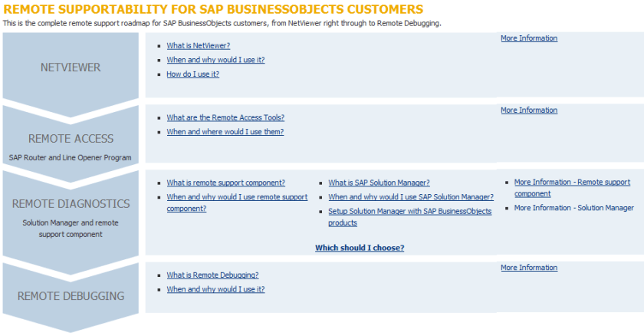Open More Information in the Remote Debugging row

528,268
